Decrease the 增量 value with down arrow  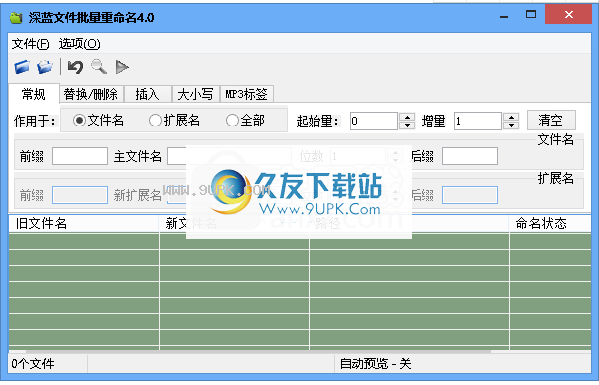tap(511, 125)
